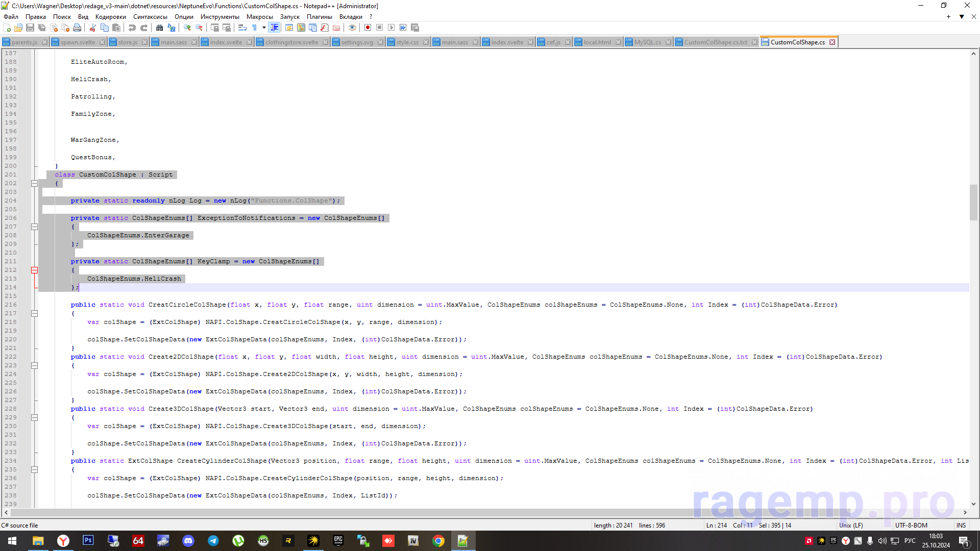Image resolution: width=980 pixels, height=551 pixels.
Task: Click the Unix (LF) line ending field
Action: 851,525
